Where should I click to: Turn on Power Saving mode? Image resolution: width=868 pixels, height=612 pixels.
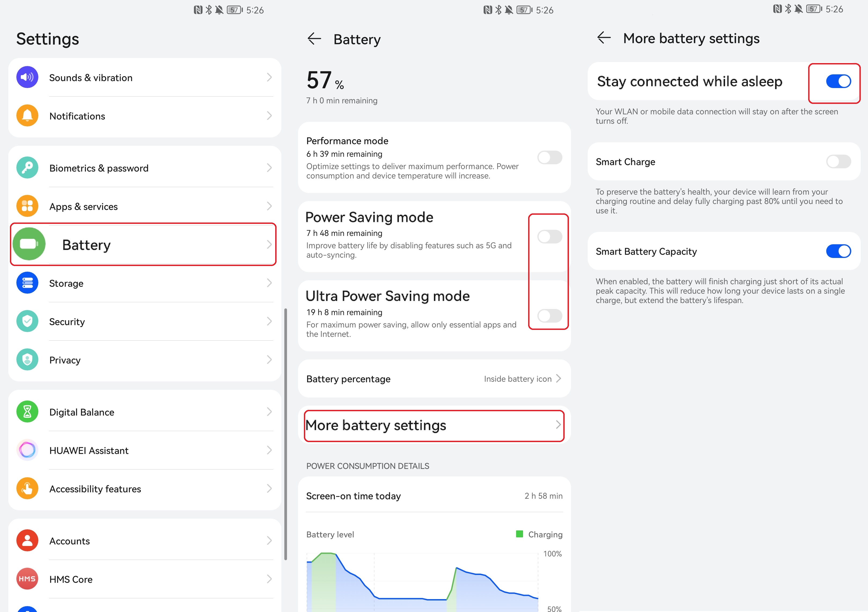click(x=549, y=237)
